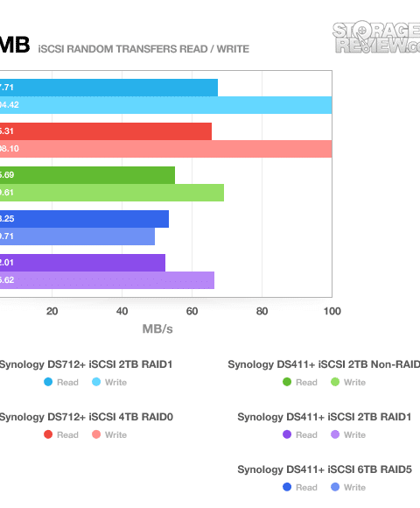Select the lavender 5.62 write bar
Viewport: 420px width, 508px height.
(x=107, y=280)
